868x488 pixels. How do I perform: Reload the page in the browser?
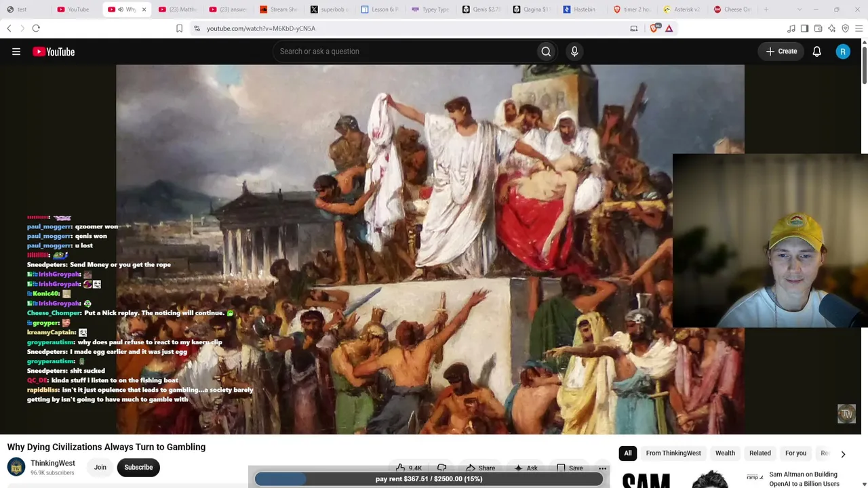click(x=36, y=28)
